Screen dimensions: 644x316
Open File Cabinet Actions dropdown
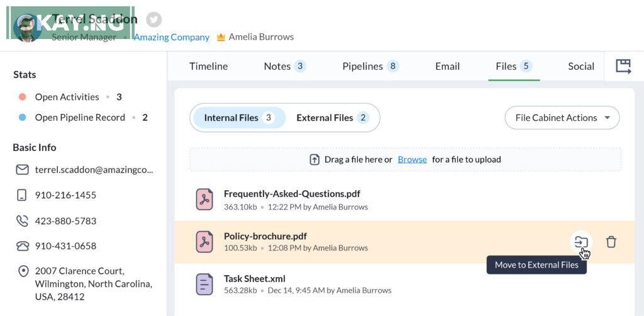click(562, 118)
